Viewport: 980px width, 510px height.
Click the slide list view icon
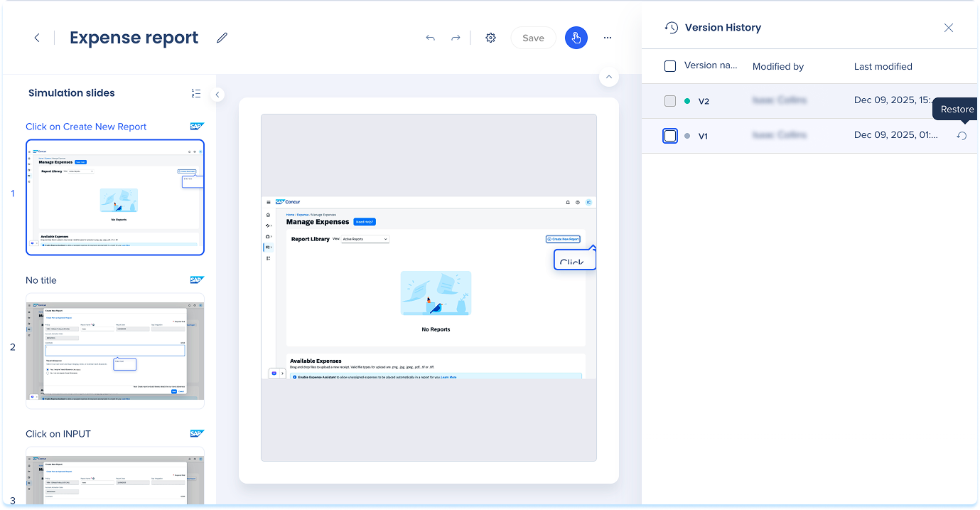196,93
